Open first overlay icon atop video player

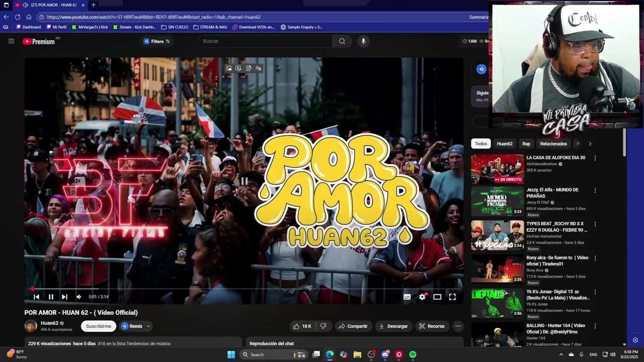[x=228, y=68]
